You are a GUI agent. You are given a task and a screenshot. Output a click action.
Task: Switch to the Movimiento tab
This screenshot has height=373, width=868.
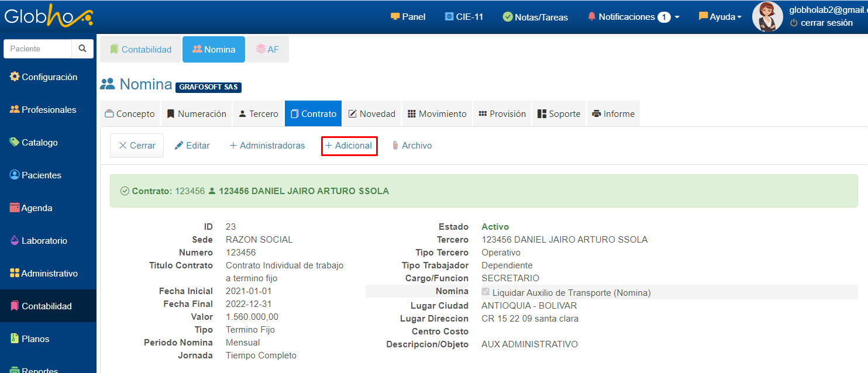(x=437, y=114)
